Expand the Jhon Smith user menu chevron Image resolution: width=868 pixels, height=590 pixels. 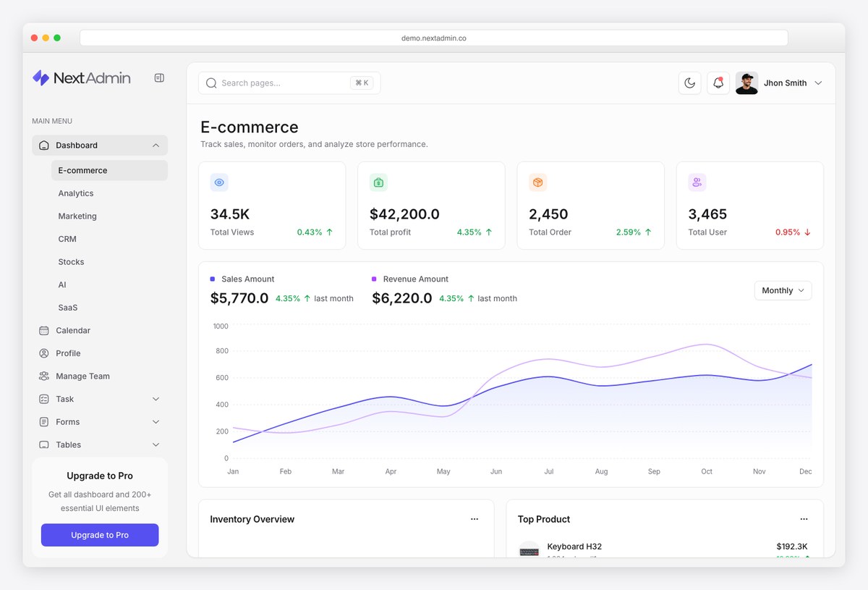tap(818, 83)
